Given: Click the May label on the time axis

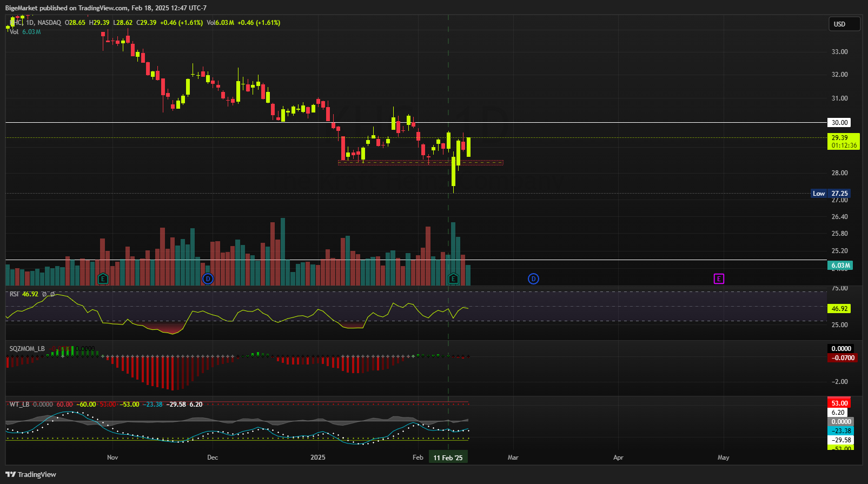Looking at the screenshot, I should click(x=723, y=458).
